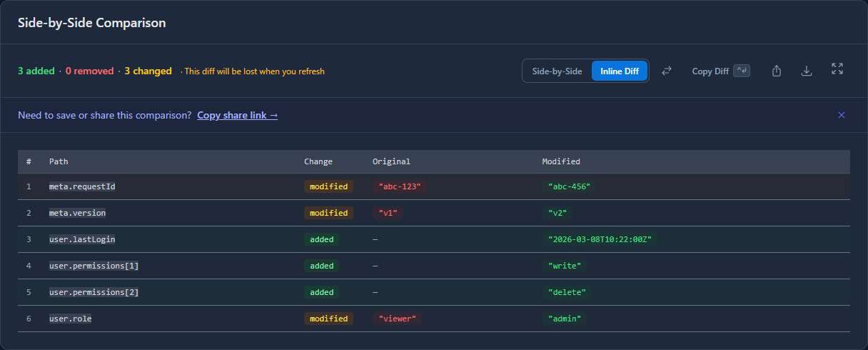Click modified value "write"
The image size is (868, 350).
tap(565, 266)
